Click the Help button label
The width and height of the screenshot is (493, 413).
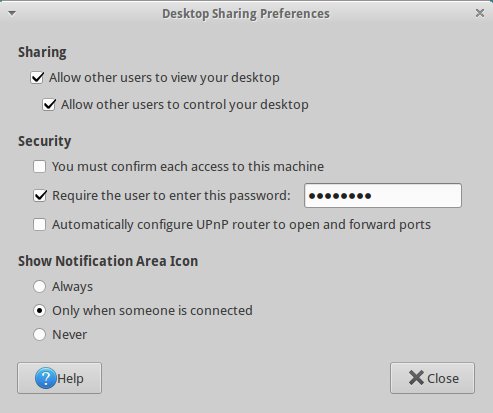pos(70,379)
